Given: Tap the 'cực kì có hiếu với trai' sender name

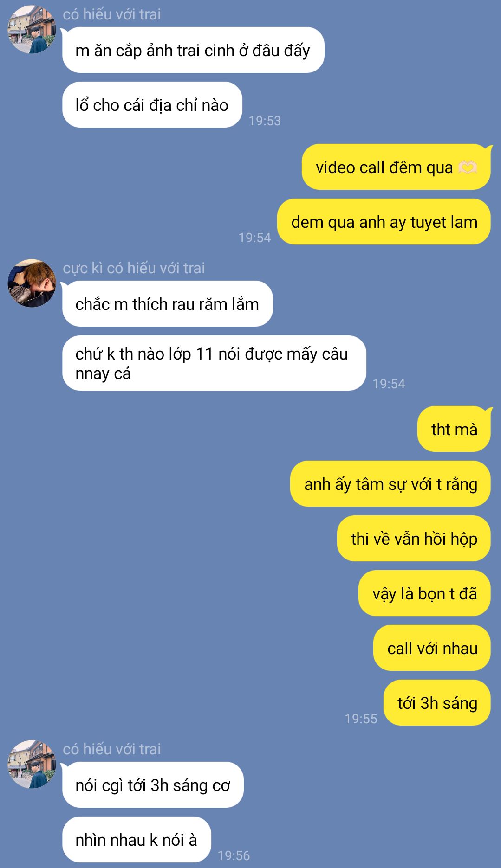Looking at the screenshot, I should tap(134, 268).
